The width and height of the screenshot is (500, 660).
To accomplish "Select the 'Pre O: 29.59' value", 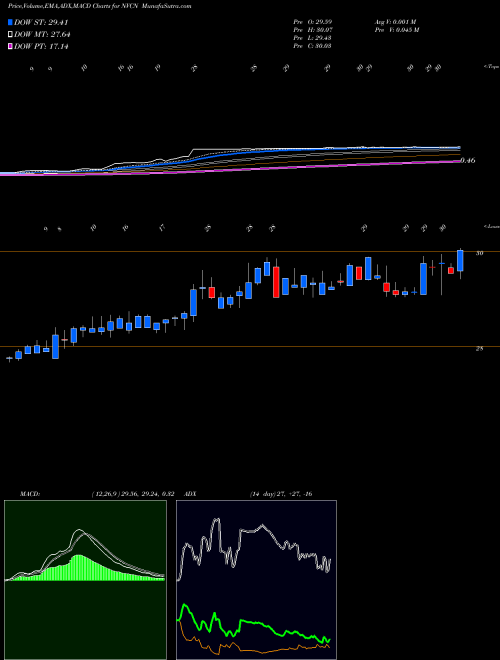I will 312,21.
